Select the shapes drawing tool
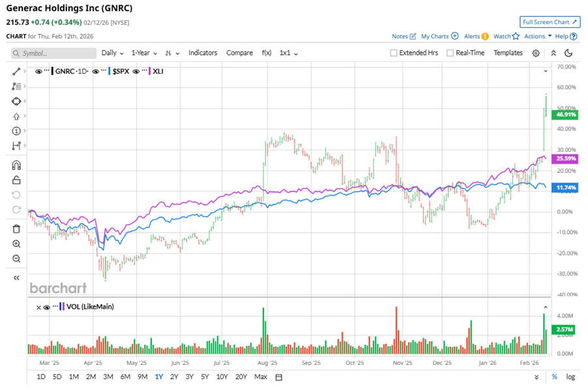The image size is (588, 389). [x=16, y=101]
